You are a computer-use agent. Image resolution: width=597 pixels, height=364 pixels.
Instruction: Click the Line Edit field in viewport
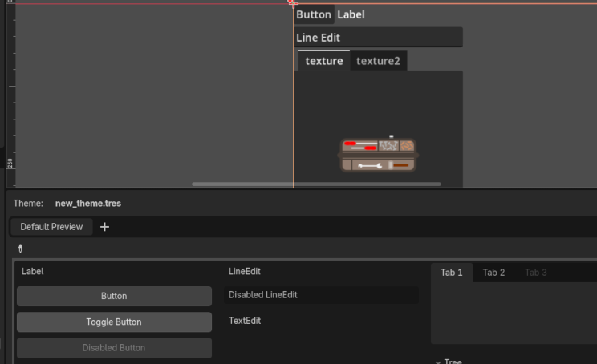pos(378,38)
